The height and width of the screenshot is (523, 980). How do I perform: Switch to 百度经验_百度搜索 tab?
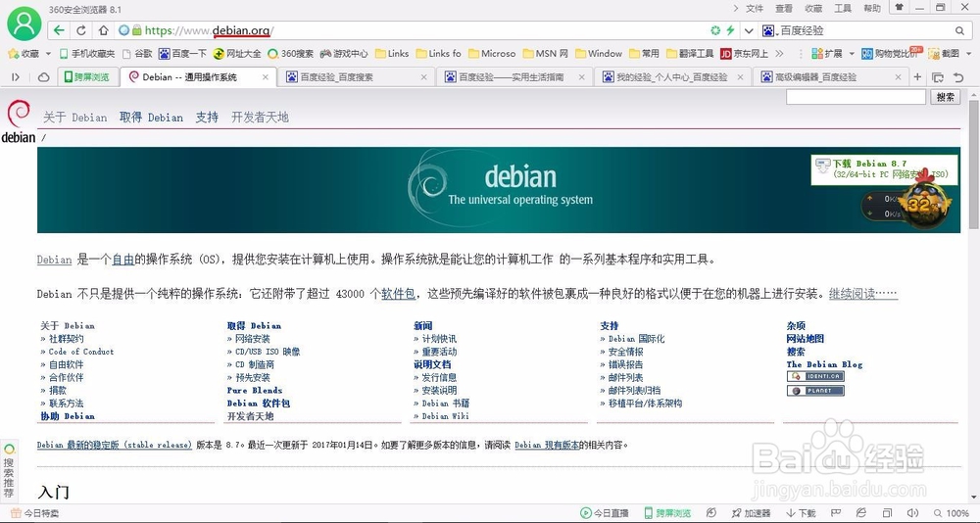tap(357, 76)
